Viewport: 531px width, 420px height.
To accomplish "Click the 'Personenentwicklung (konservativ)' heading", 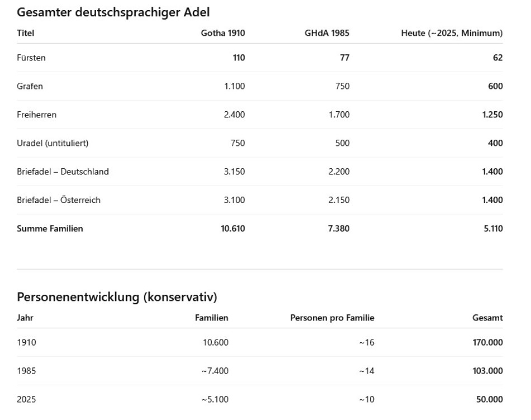I will coord(117,297).
